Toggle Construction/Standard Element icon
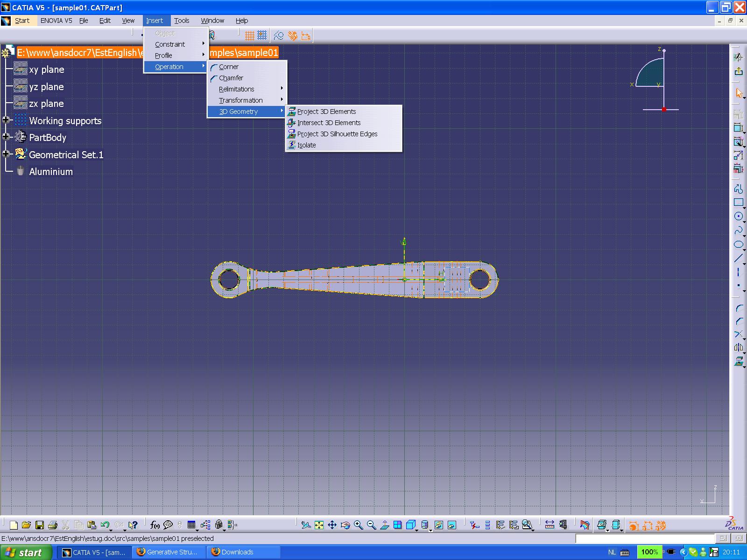747x560 pixels. (x=279, y=35)
